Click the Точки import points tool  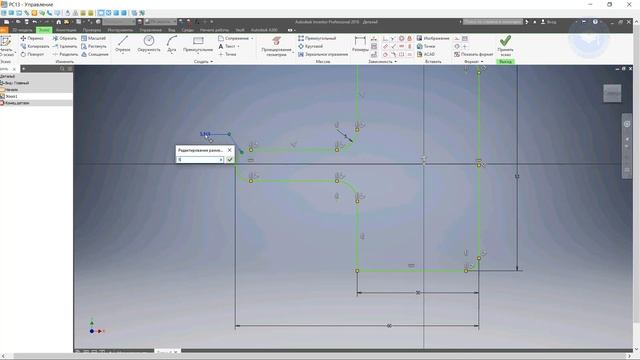tap(426, 46)
